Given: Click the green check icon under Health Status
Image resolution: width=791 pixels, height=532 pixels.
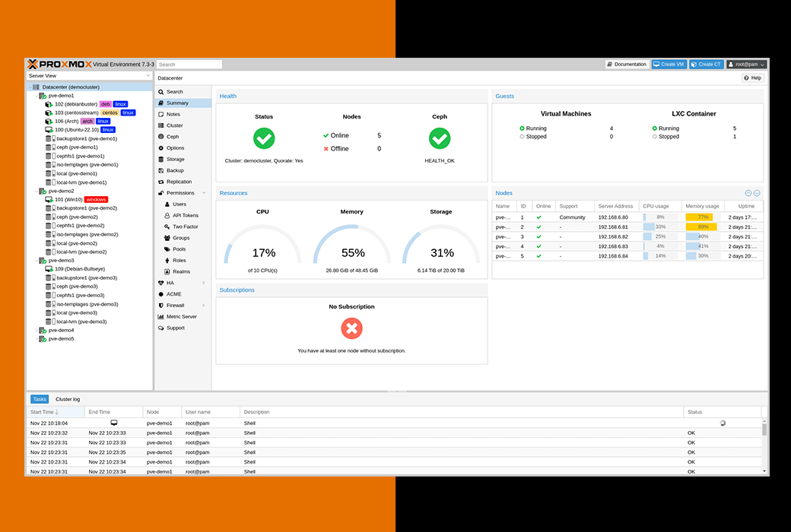Looking at the screenshot, I should tap(264, 138).
